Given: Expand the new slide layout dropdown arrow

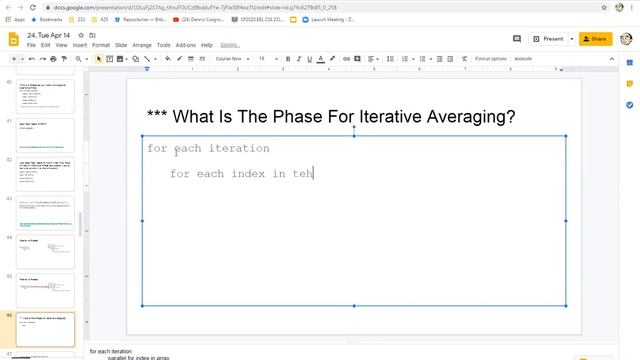Looking at the screenshot, I should point(22,59).
